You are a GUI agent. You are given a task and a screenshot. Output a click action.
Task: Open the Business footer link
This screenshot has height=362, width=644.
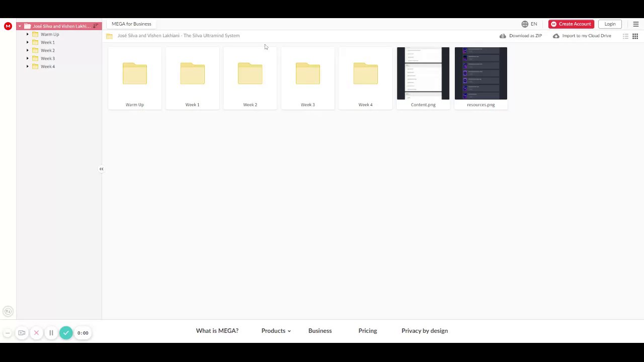point(320,331)
